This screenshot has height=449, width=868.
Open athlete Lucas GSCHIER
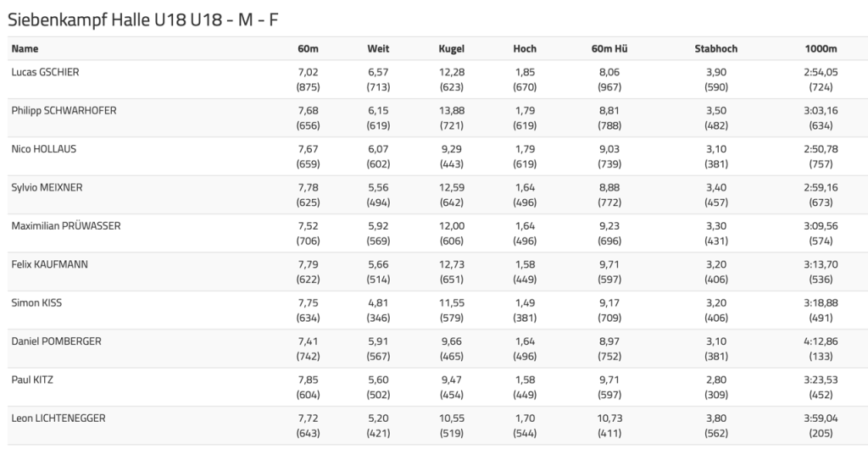[x=45, y=72]
